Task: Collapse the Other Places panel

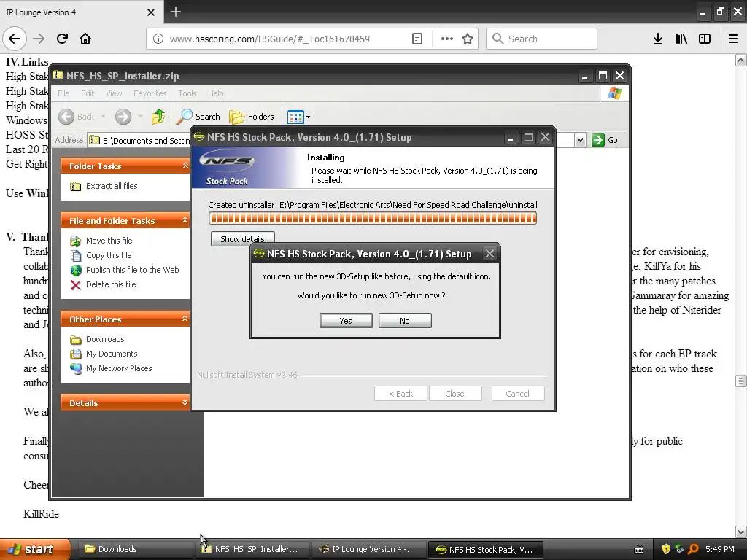Action: click(x=185, y=319)
